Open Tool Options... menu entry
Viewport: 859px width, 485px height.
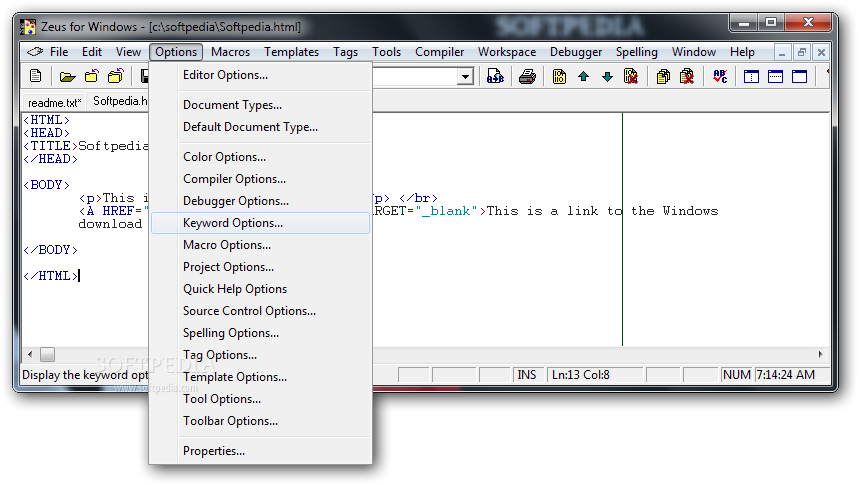pos(261,399)
